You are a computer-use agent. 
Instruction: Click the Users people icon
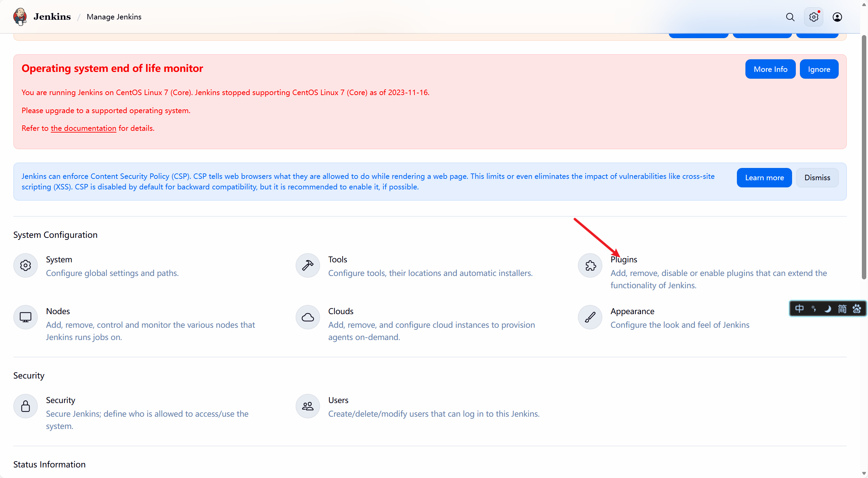(307, 406)
